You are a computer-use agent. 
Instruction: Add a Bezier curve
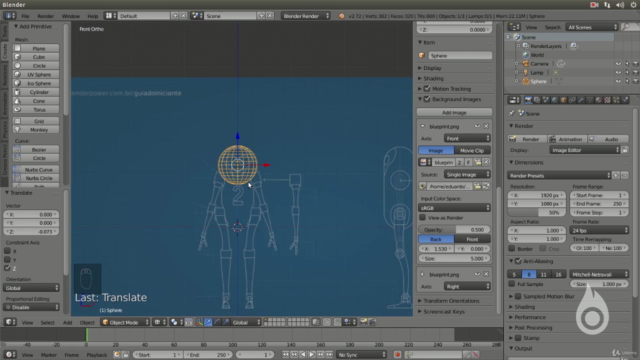(36, 149)
